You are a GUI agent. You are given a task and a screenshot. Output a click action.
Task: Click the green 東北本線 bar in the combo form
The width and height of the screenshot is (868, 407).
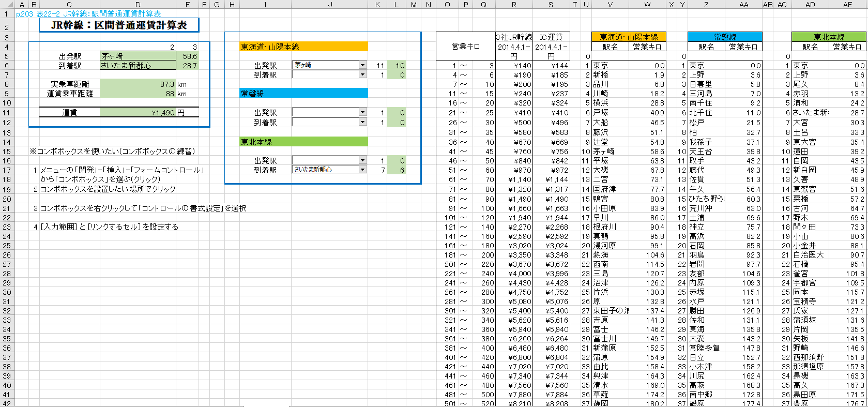click(304, 141)
